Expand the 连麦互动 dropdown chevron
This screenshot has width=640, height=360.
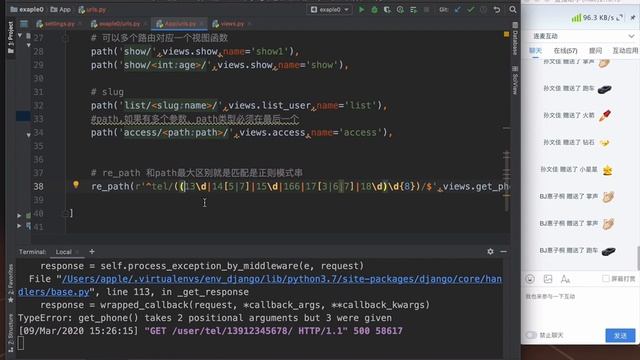click(x=631, y=36)
